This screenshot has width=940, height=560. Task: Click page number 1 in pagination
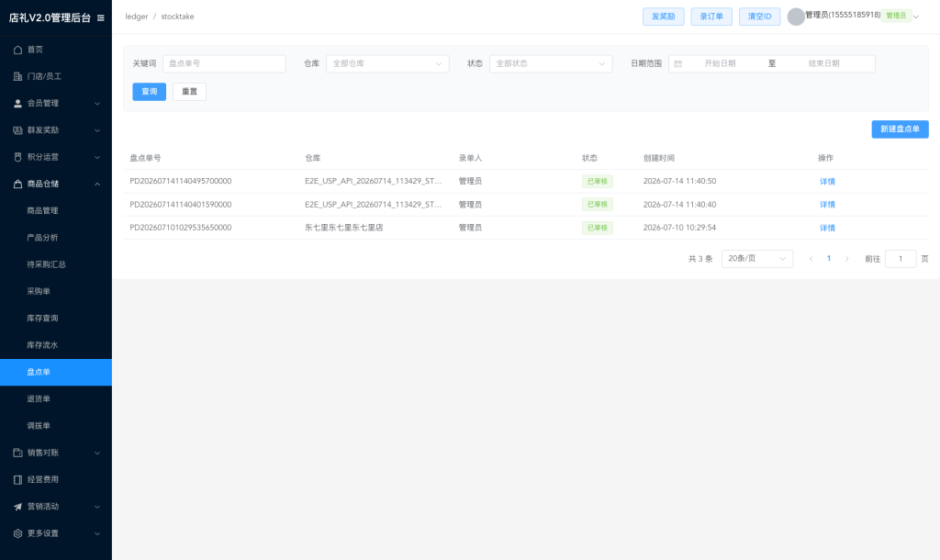[829, 258]
